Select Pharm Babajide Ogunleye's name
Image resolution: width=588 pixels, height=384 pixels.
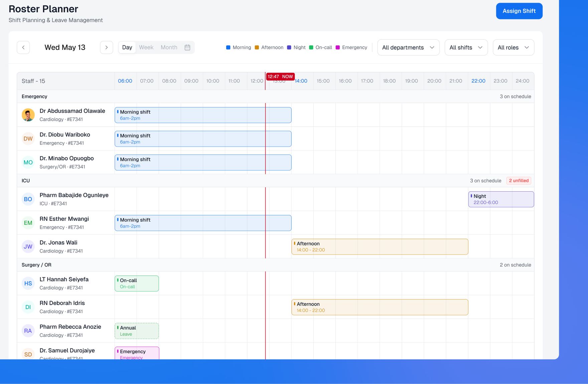coord(74,195)
